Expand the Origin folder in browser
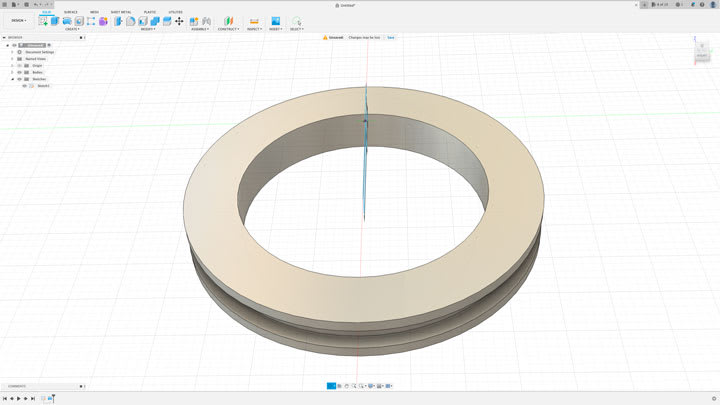 click(12, 66)
